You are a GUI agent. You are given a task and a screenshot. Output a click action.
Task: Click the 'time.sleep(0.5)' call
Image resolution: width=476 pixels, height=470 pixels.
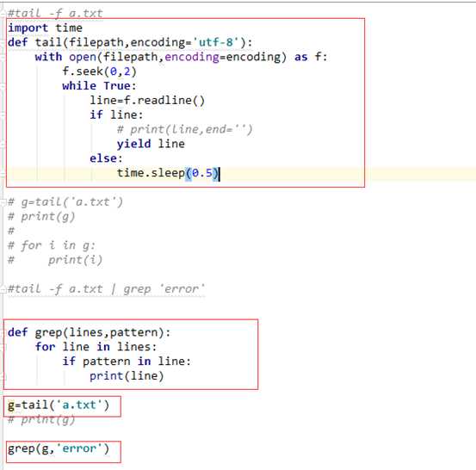168,173
